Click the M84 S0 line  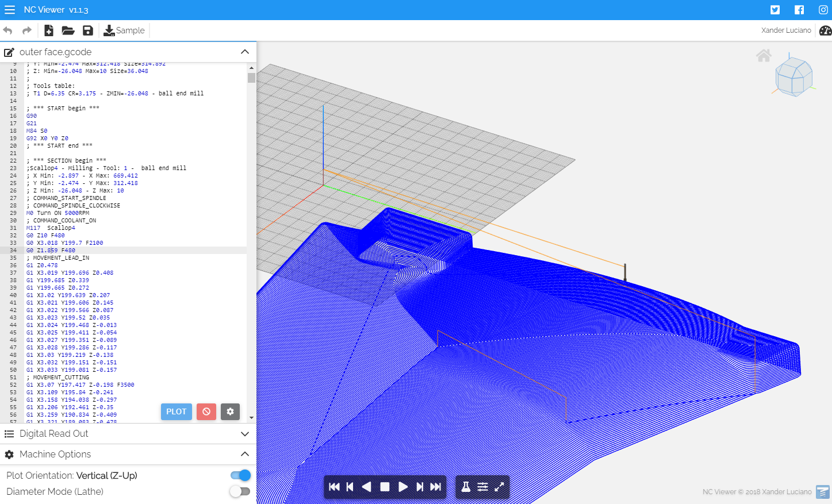[x=37, y=130]
